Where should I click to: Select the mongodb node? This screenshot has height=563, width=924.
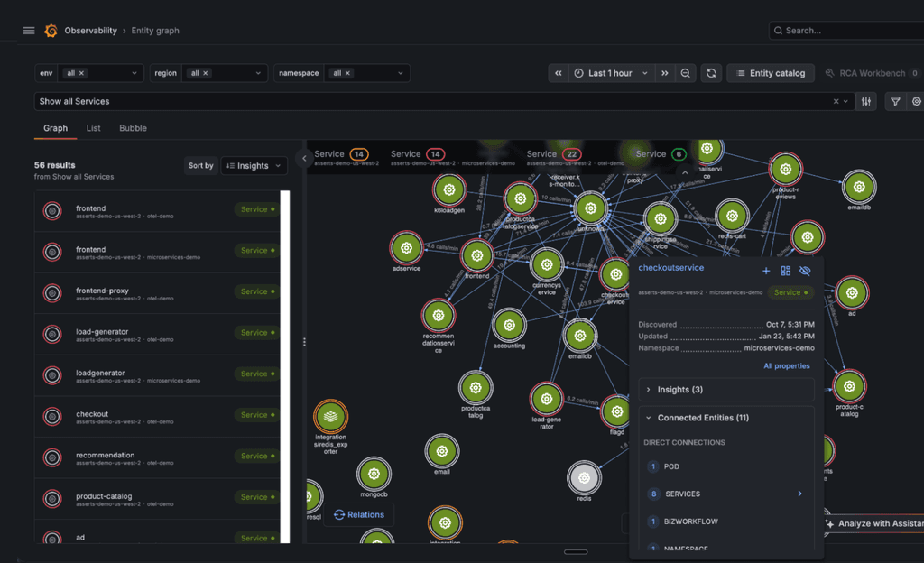[374, 474]
